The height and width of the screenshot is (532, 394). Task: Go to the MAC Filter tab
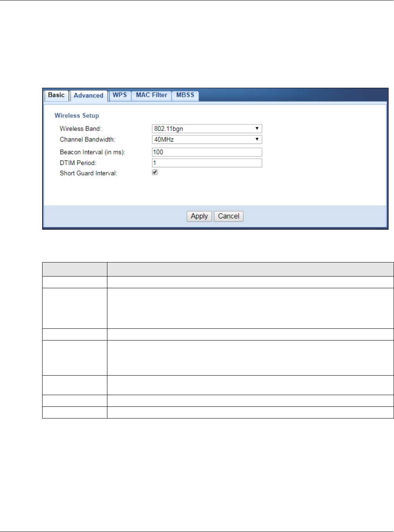pos(152,96)
